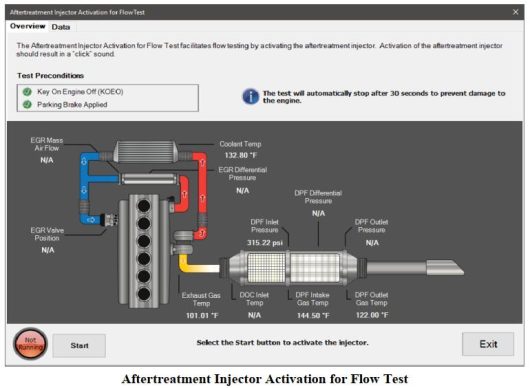This screenshot has width=530, height=388.
Task: Click the EGR Mass Air Flow label
Action: pyautogui.click(x=47, y=144)
